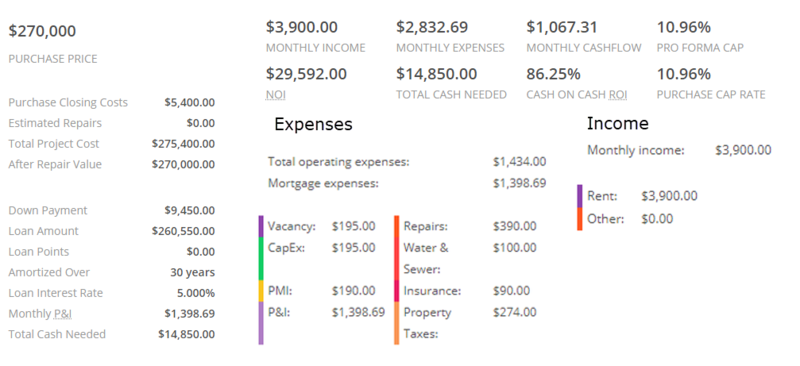Click the Expenses section heading
Viewport: 800px width, 366px height.
point(313,125)
